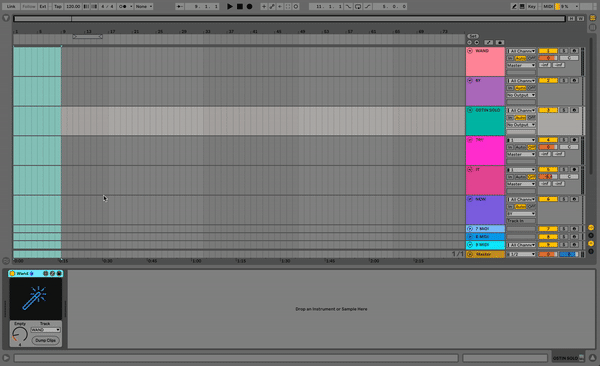Toggle WAND track activator button 1
The width and height of the screenshot is (600, 366).
tap(548, 51)
